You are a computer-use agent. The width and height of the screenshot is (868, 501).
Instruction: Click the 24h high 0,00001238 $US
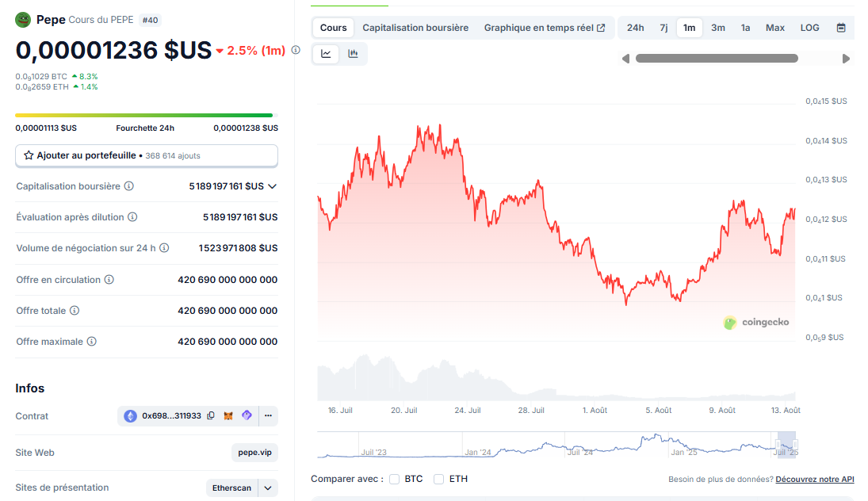point(246,128)
